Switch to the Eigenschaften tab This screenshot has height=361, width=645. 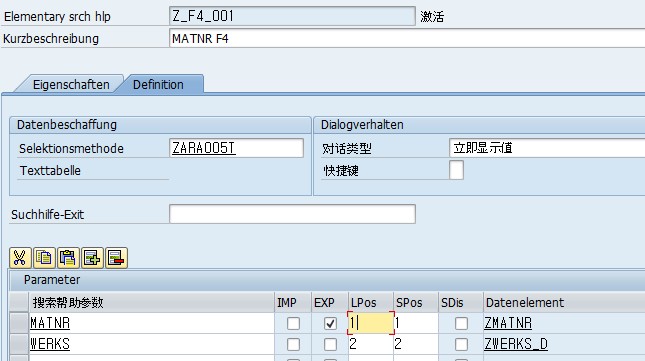click(71, 84)
